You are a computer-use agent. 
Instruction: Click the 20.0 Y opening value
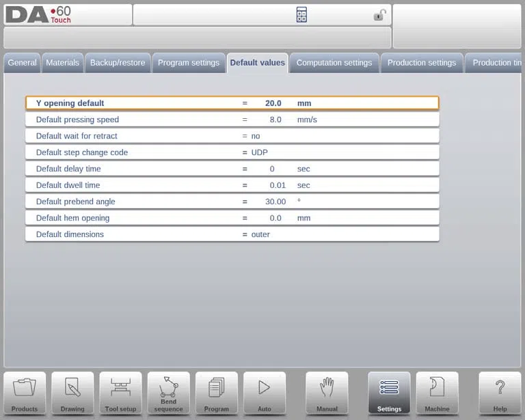(273, 103)
